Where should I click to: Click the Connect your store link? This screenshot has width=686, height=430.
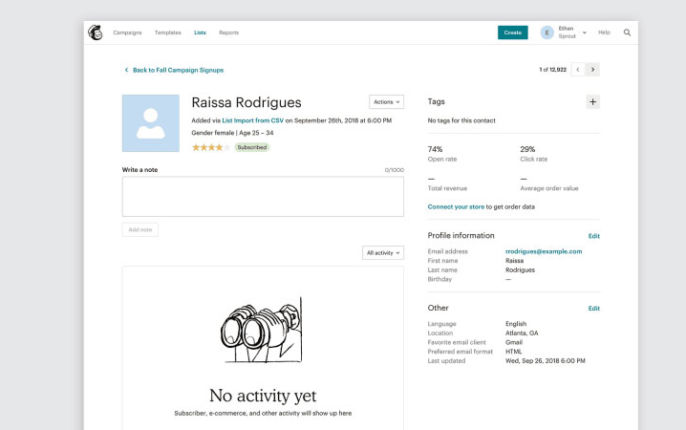point(456,207)
